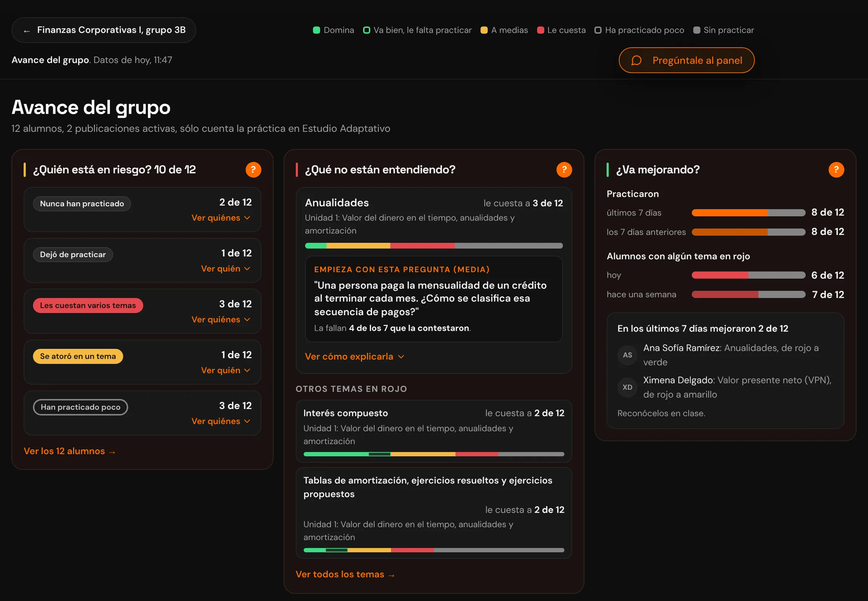868x601 pixels.
Task: Click 'Datos de hoy, 11:47' timestamp
Action: [133, 60]
